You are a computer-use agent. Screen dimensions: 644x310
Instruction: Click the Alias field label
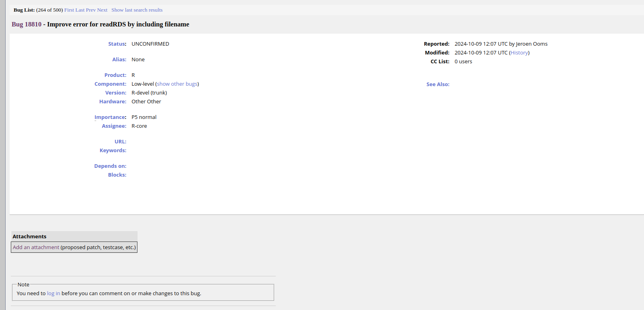119,60
